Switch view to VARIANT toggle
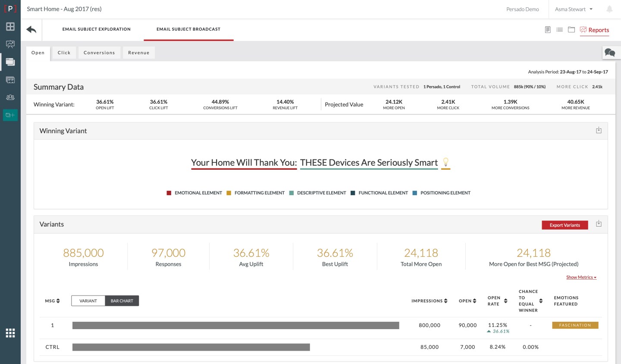Screen dimensions: 621x364 [x=88, y=301]
